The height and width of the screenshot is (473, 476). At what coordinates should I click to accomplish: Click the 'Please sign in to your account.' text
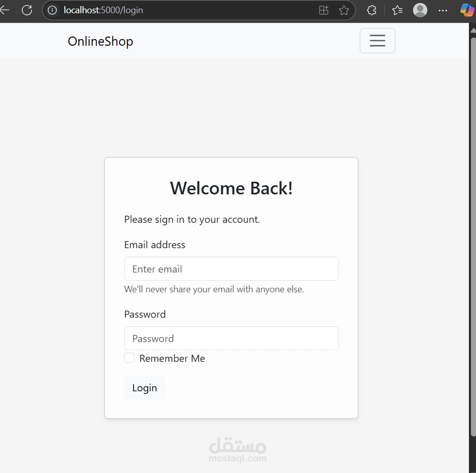point(192,220)
